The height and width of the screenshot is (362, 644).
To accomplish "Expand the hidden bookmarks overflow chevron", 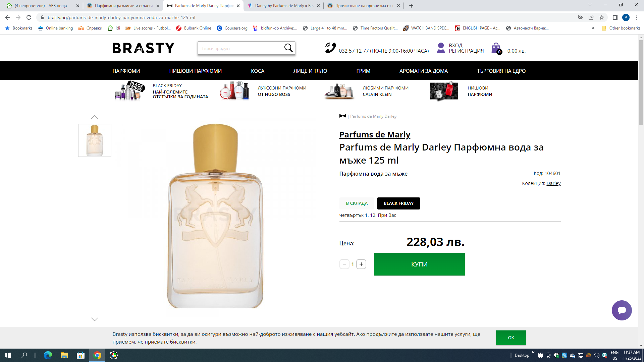I will tap(593, 28).
